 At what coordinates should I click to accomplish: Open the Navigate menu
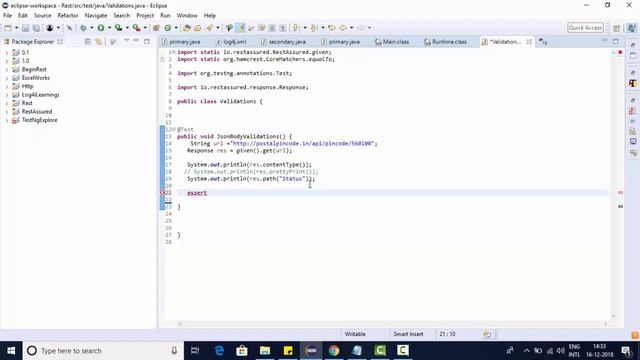(96, 16)
